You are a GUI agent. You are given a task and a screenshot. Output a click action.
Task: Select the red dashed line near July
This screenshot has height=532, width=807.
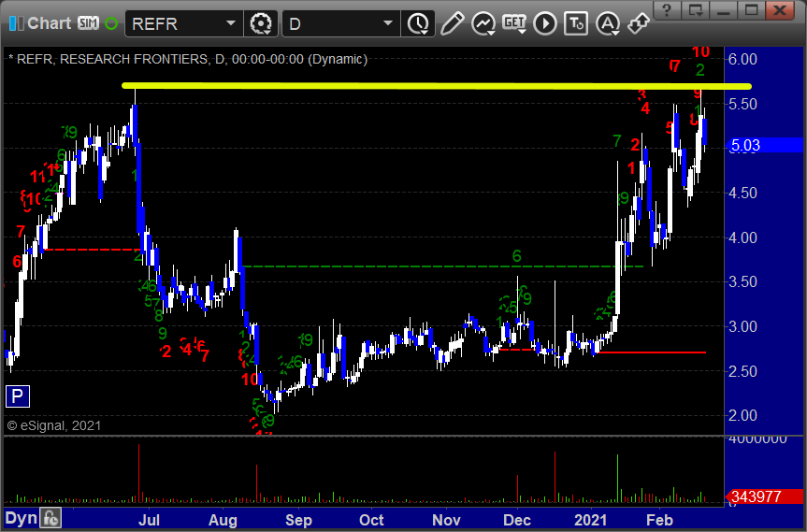[x=91, y=250]
